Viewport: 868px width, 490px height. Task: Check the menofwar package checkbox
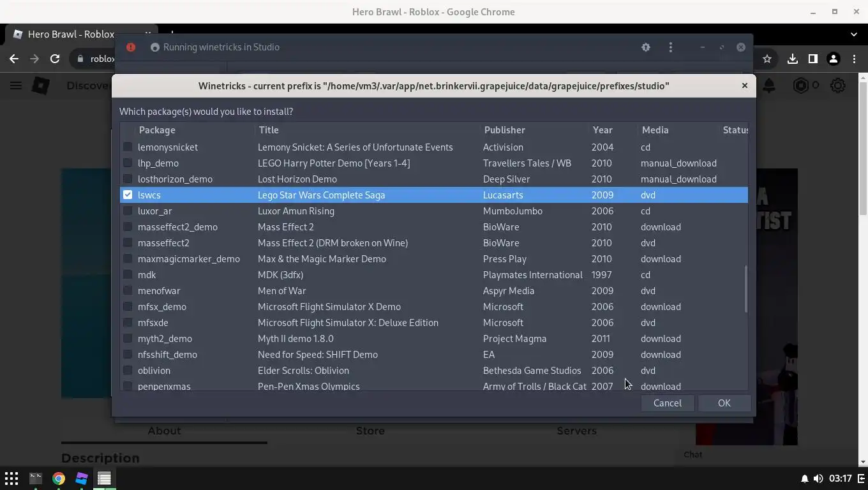128,291
